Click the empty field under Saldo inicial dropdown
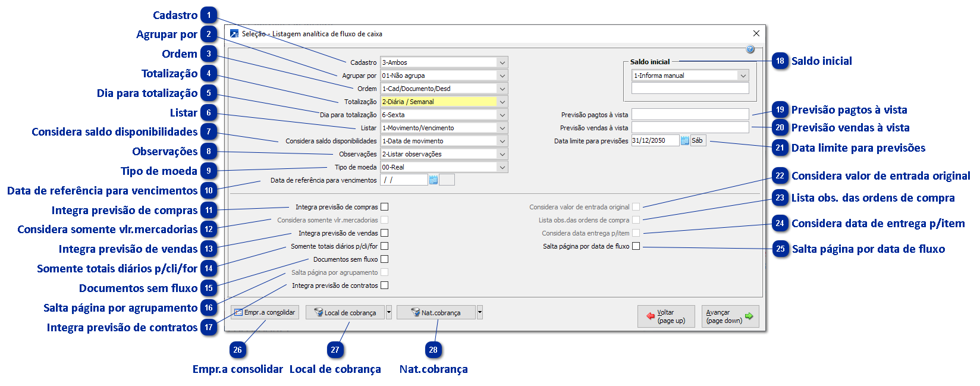The width and height of the screenshot is (980, 386). click(690, 88)
